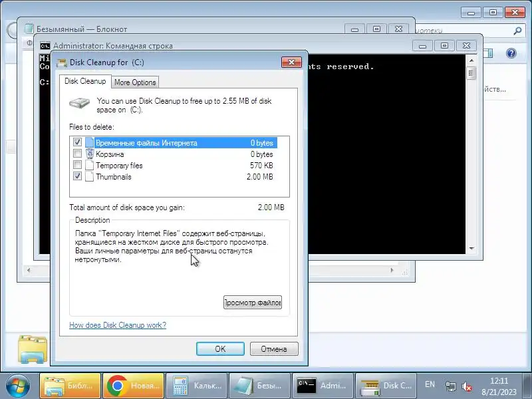The image size is (532, 399).
Task: Click Notepad horizontal scroll left arrow
Action: 29,270
